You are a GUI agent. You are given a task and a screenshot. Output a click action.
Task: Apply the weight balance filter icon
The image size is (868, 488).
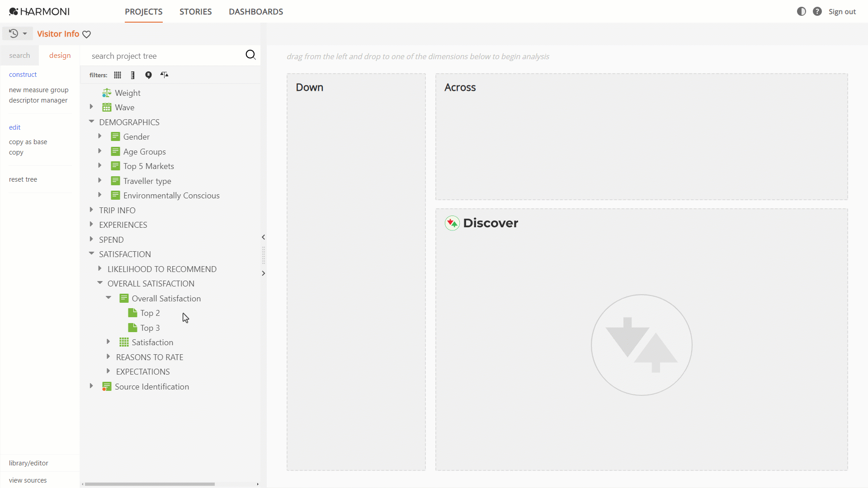point(164,75)
